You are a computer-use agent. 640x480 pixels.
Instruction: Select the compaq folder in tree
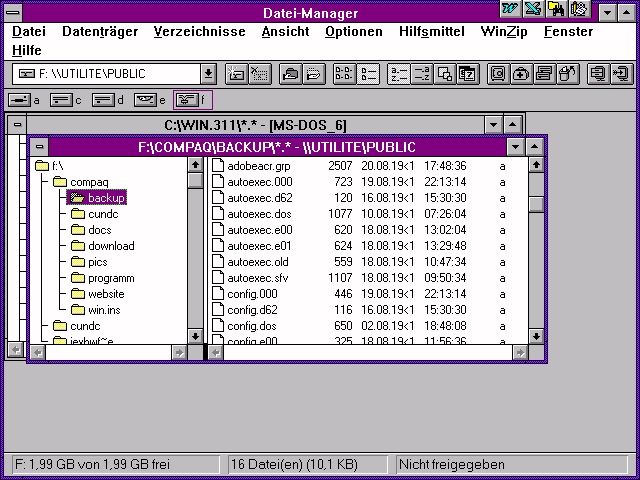81,182
